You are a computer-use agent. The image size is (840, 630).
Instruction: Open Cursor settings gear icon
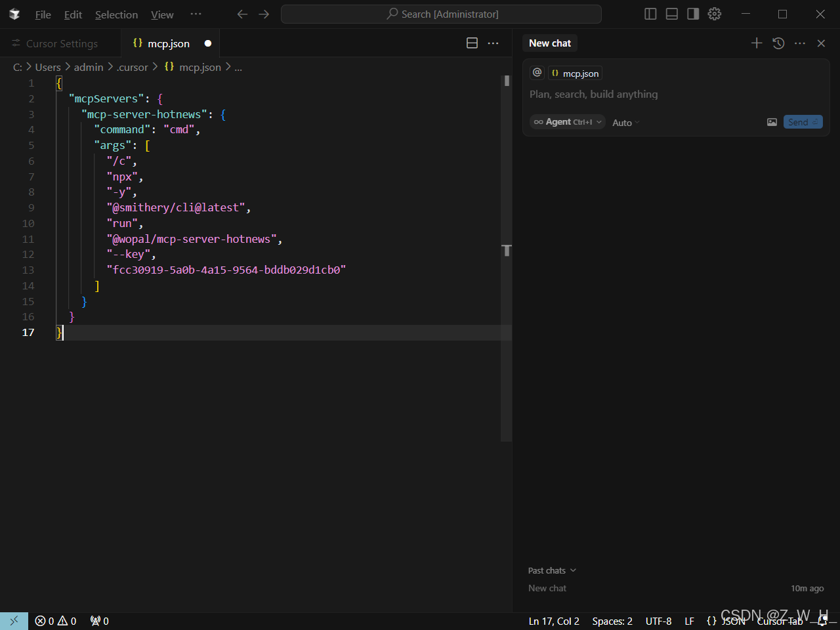tap(715, 14)
